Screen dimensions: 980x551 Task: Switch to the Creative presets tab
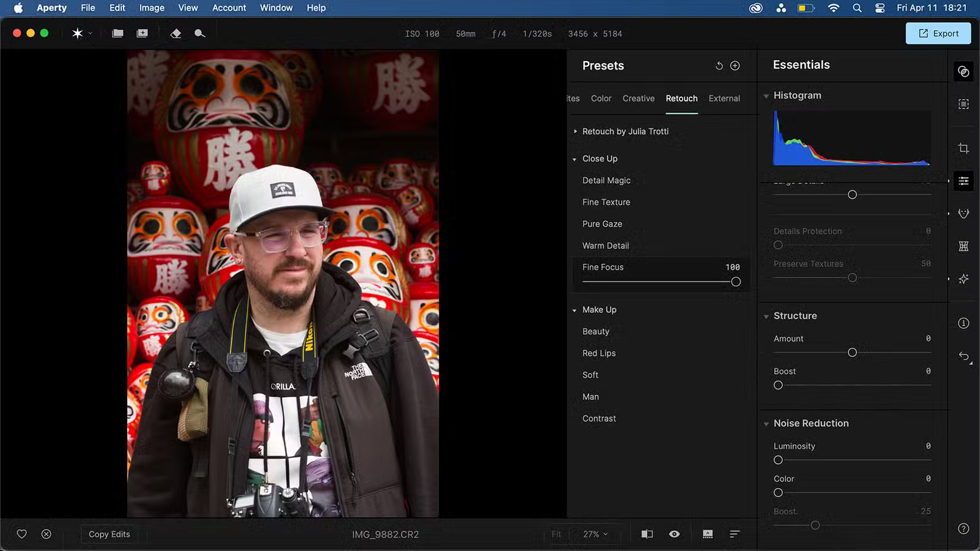tap(638, 98)
